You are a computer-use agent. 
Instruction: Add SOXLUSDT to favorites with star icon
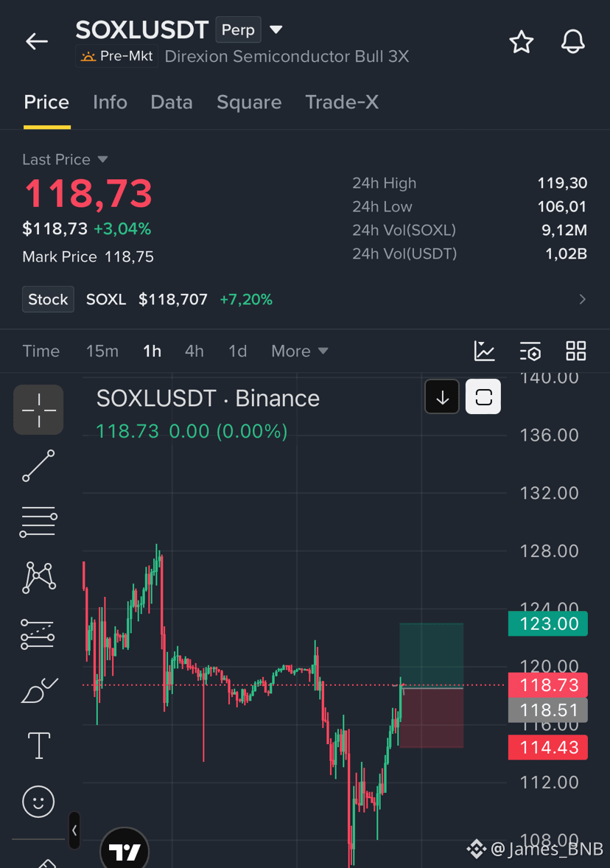click(x=521, y=42)
